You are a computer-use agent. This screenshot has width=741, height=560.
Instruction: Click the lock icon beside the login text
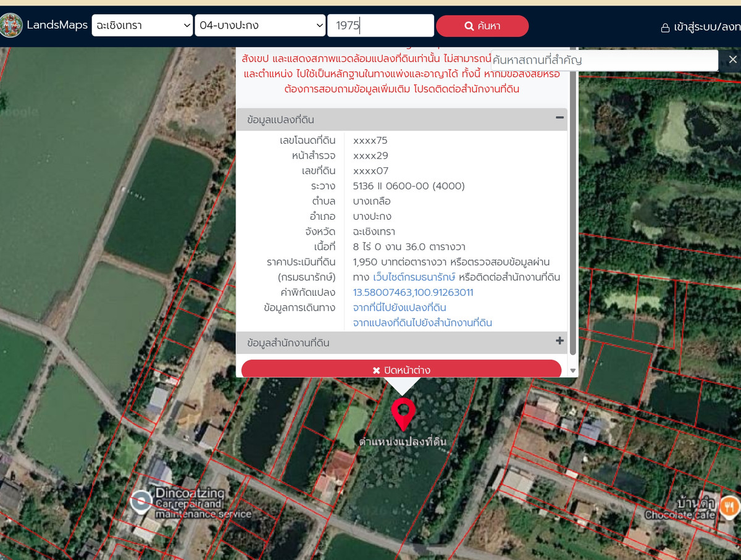click(x=665, y=27)
